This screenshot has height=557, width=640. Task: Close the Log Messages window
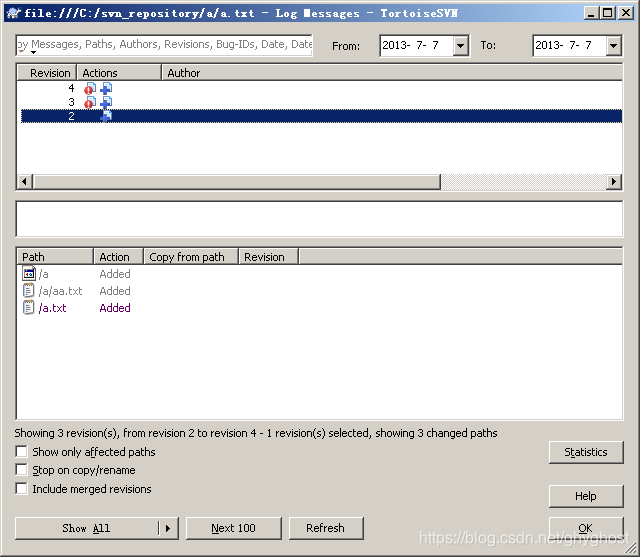point(626,13)
